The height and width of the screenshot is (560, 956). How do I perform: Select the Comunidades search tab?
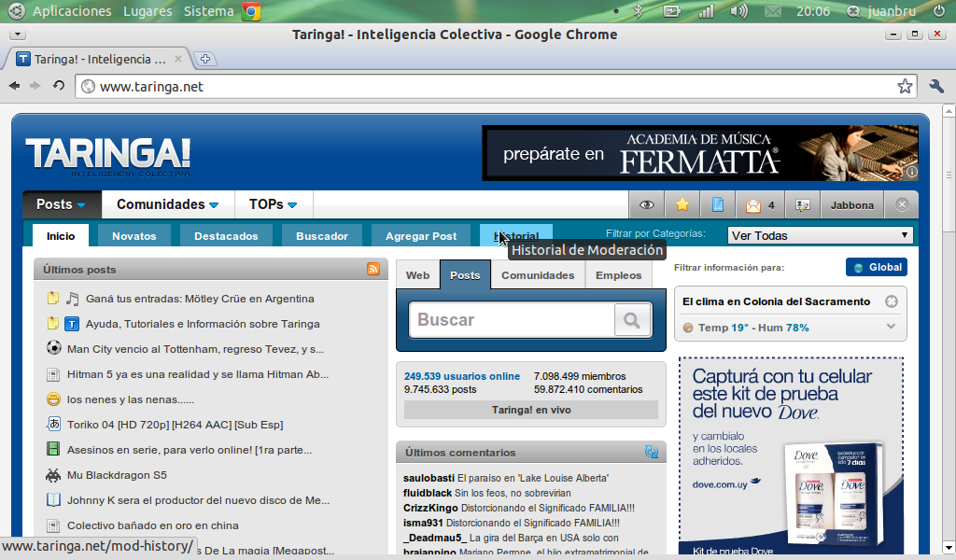(x=538, y=274)
